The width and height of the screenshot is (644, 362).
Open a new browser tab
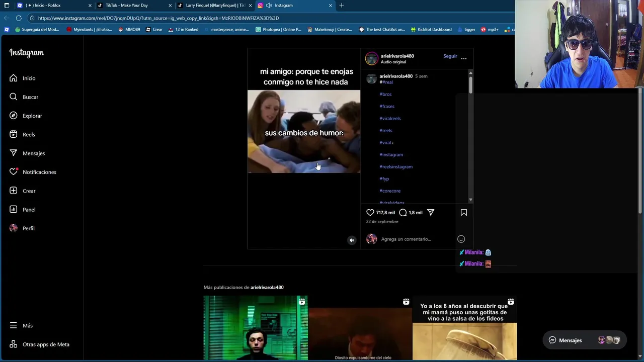coord(342,6)
